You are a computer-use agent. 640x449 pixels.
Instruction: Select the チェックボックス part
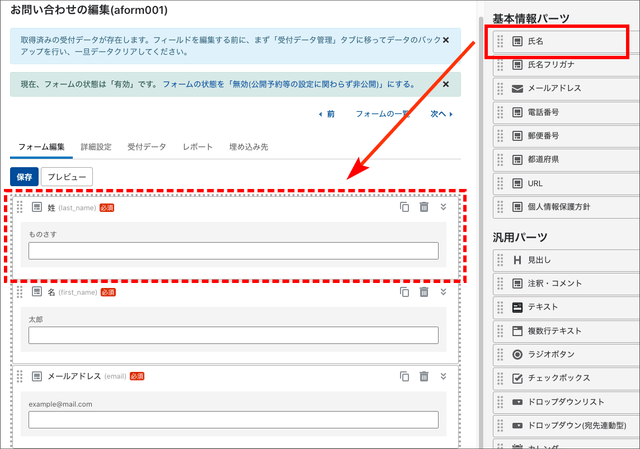(x=566, y=378)
